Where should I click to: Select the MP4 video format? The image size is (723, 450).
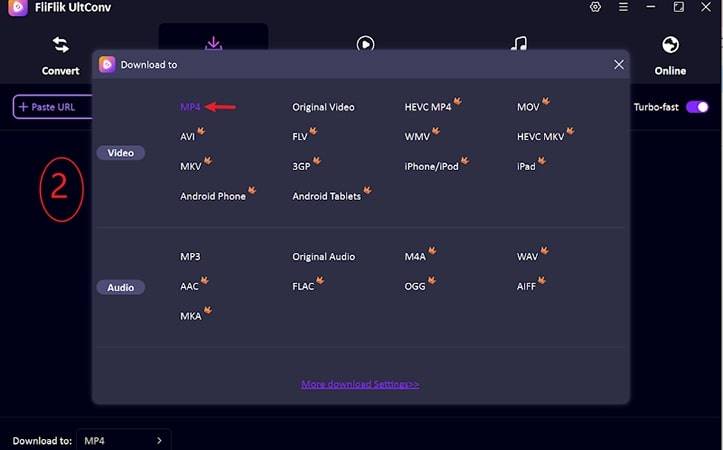click(190, 107)
